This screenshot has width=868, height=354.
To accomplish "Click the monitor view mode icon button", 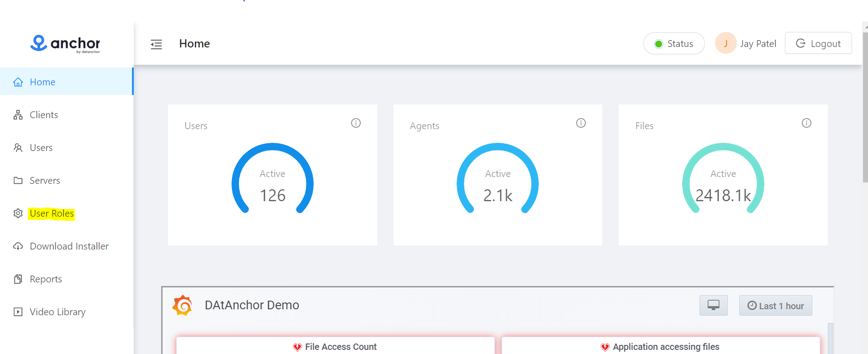I will point(713,306).
